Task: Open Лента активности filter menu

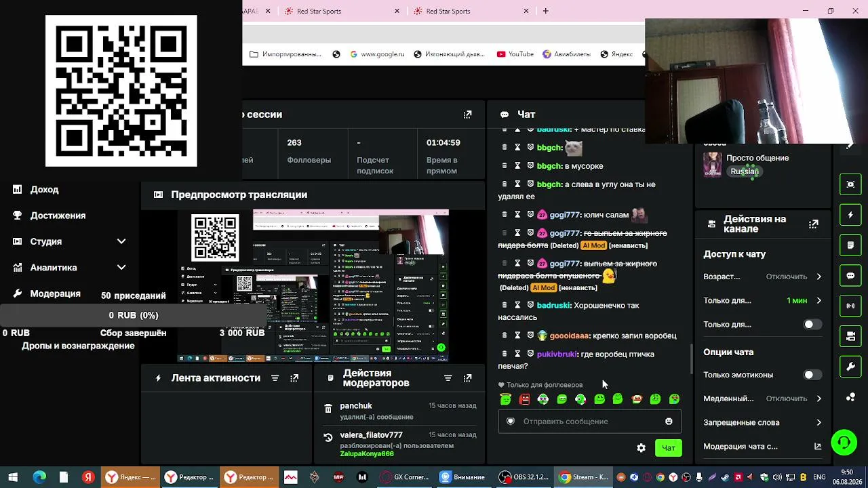Action: pyautogui.click(x=275, y=378)
